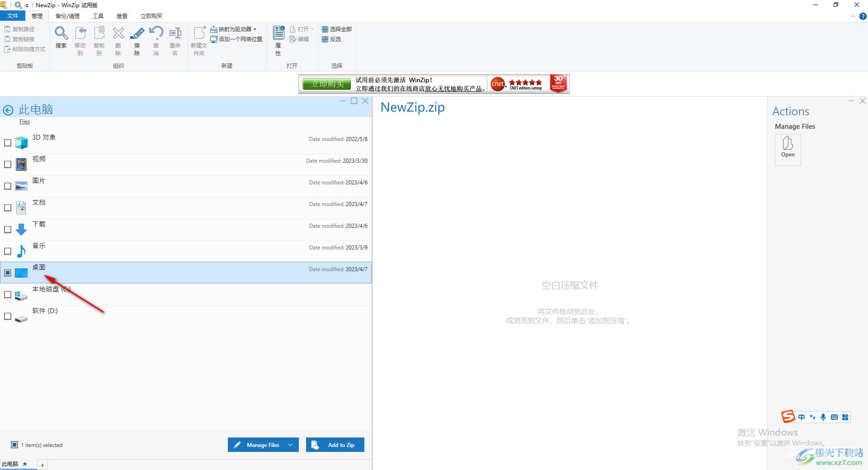
Task: Click 复制链接 copy link
Action: (19, 39)
